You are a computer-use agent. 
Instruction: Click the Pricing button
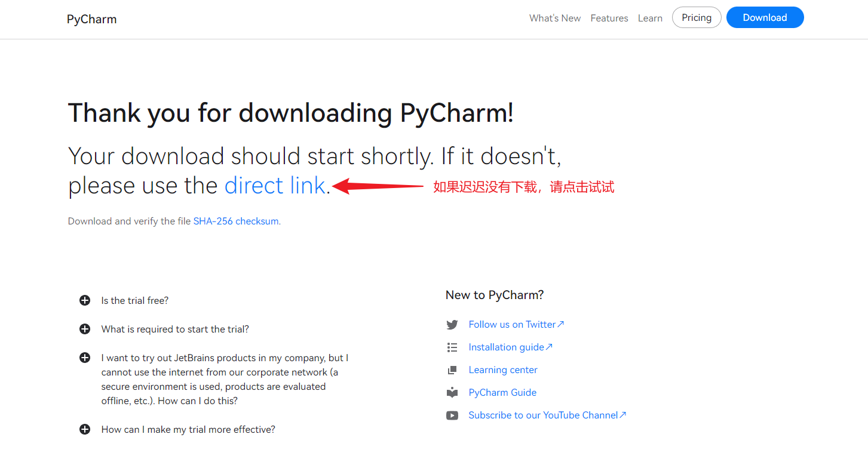696,18
